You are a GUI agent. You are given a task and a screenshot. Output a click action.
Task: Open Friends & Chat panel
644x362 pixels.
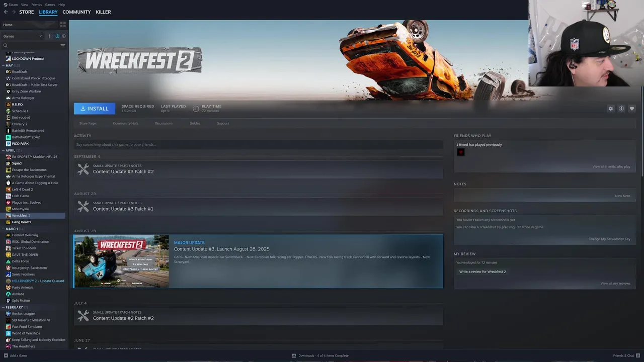point(625,355)
